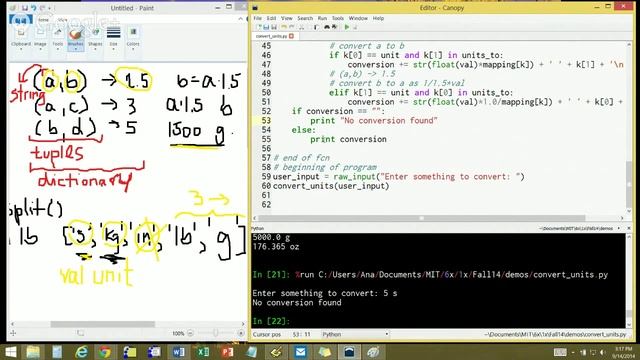Open the Window menu in Canopy
The image size is (640, 360).
pos(358,18)
